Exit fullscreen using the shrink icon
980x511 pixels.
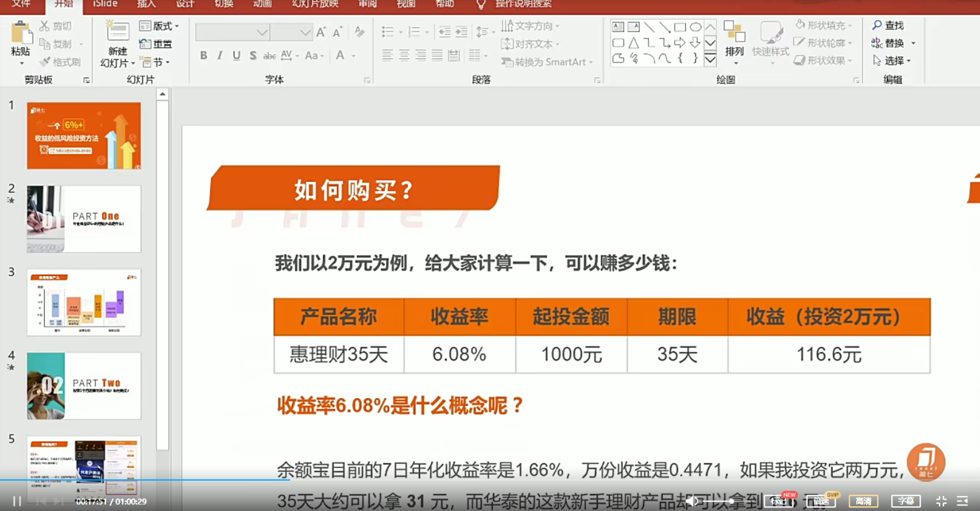pyautogui.click(x=941, y=501)
